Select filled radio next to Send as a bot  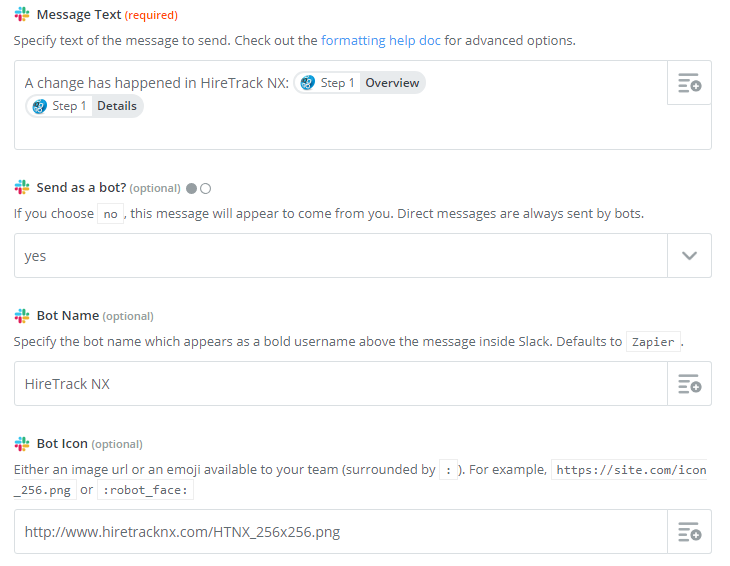(191, 189)
